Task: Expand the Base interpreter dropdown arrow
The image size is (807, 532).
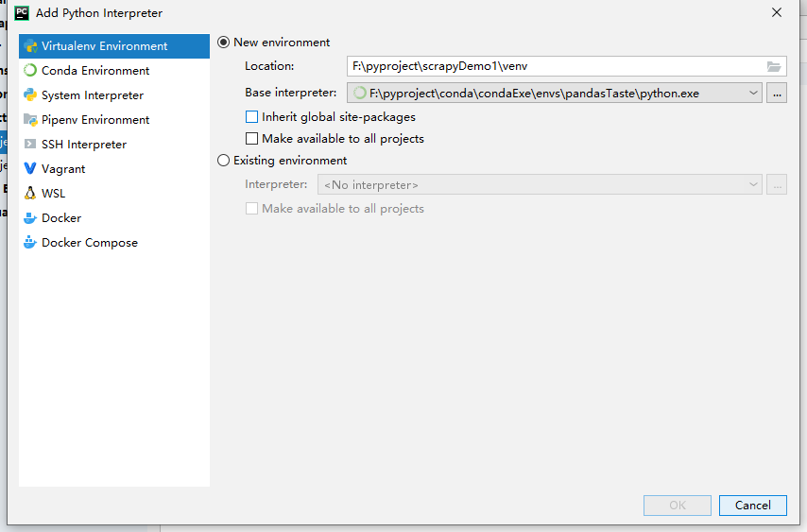Action: [x=753, y=94]
